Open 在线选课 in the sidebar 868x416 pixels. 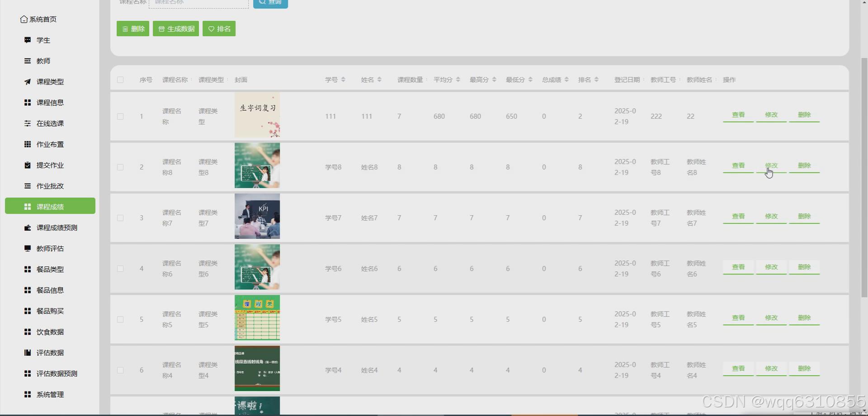click(50, 123)
